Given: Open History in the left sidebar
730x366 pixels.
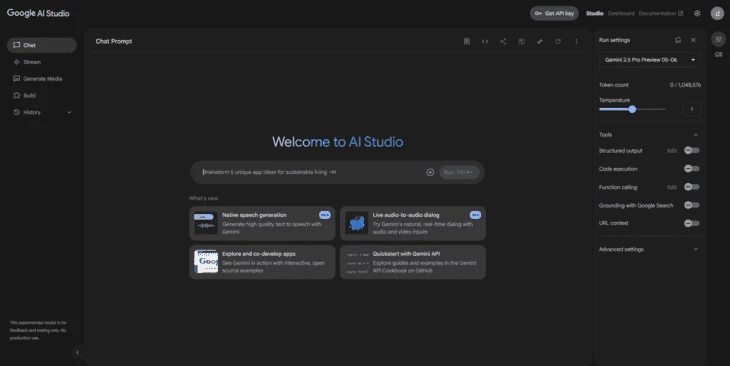Looking at the screenshot, I should 42,112.
